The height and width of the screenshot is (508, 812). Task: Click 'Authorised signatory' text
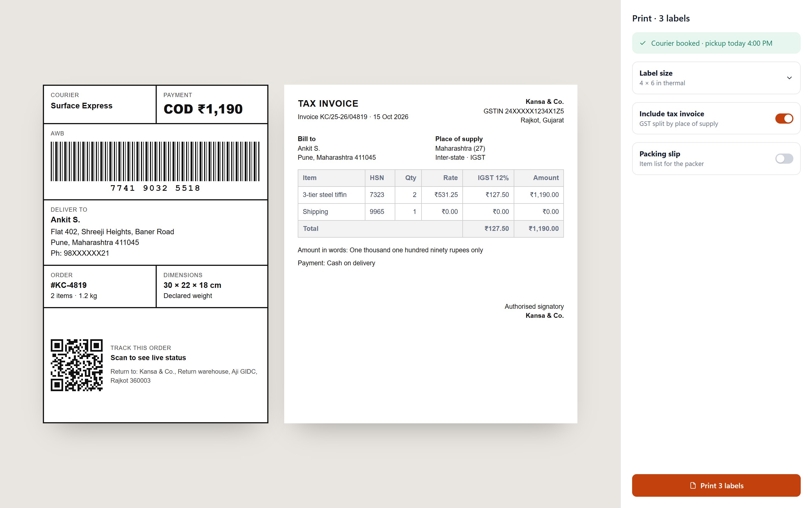click(x=534, y=306)
